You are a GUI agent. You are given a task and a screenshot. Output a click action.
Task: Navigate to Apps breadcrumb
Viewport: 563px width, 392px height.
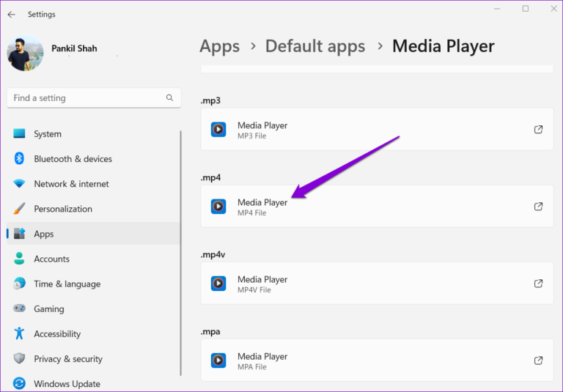[219, 47]
